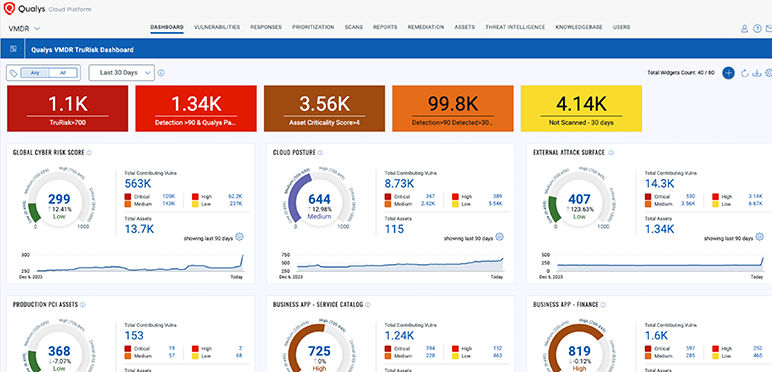The width and height of the screenshot is (772, 372).
Task: Click the refresh dashboard icon
Action: pyautogui.click(x=745, y=73)
